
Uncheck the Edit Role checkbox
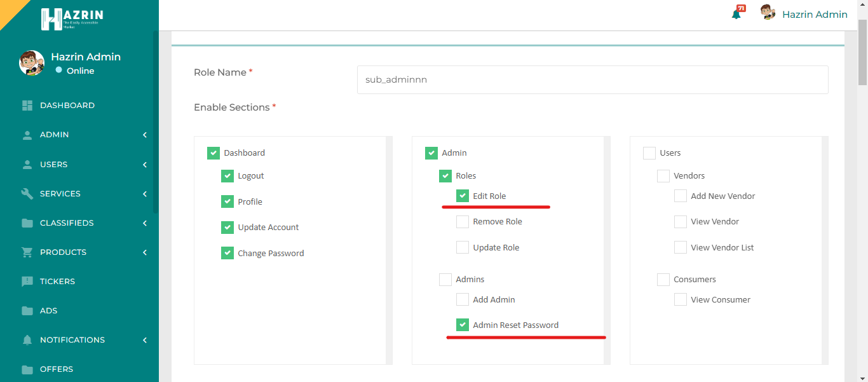[463, 196]
